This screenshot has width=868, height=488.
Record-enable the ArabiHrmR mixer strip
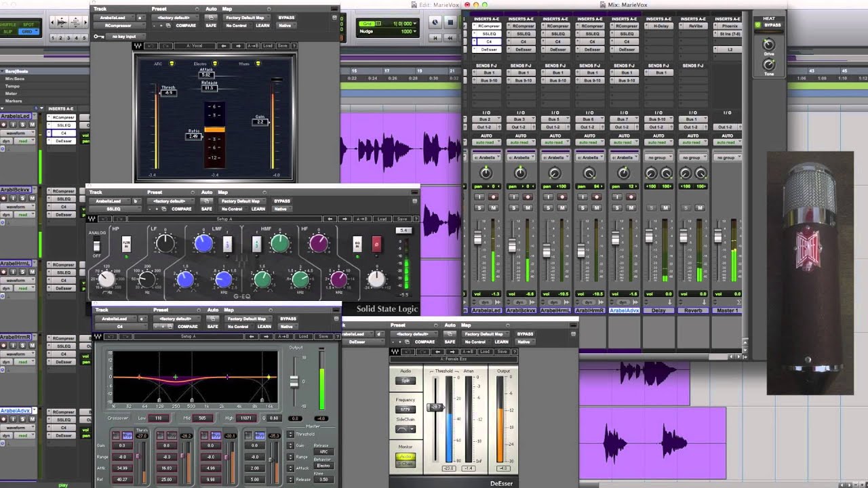coord(597,197)
